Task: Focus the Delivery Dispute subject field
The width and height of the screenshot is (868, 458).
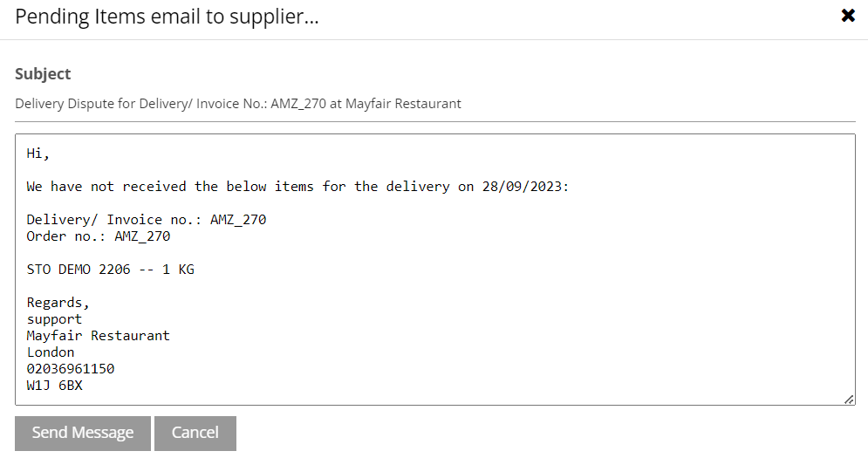Action: click(x=238, y=104)
